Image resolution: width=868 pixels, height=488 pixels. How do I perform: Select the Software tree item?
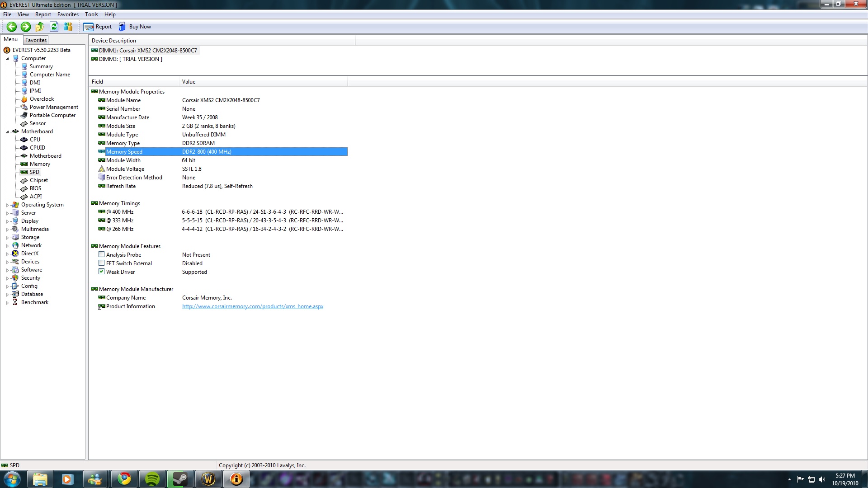pos(31,270)
